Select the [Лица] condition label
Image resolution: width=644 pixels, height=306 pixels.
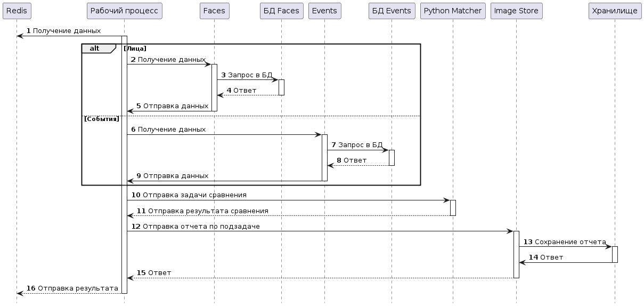pos(135,49)
